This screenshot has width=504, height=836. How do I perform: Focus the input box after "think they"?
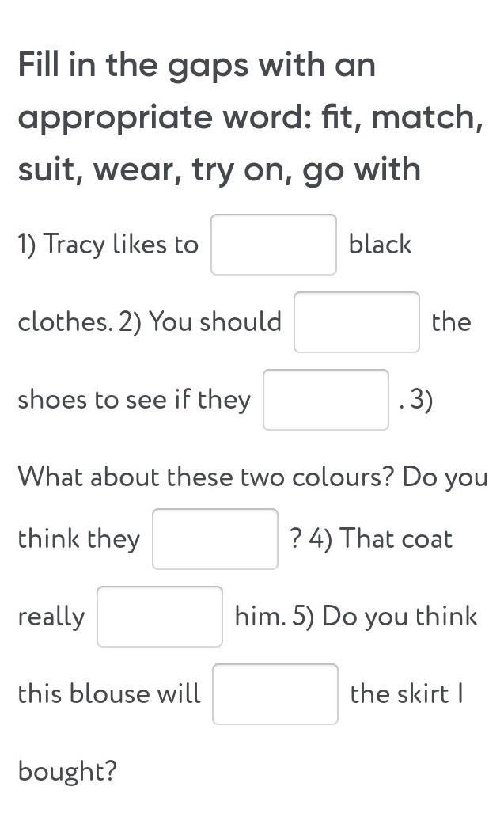pos(214,539)
